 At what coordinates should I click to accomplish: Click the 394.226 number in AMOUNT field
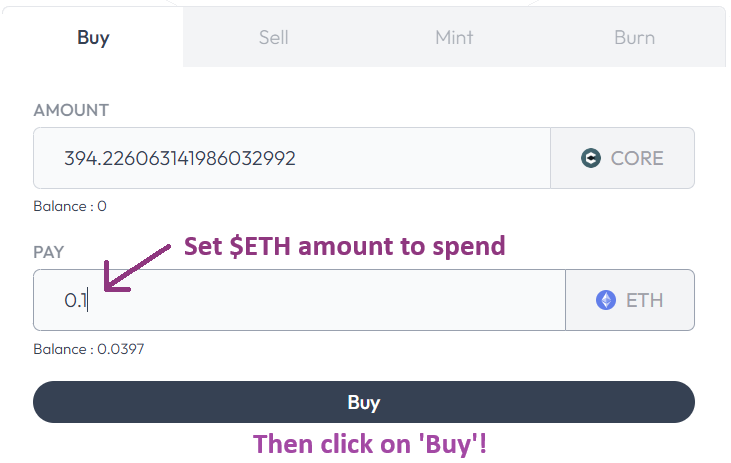[x=180, y=158]
